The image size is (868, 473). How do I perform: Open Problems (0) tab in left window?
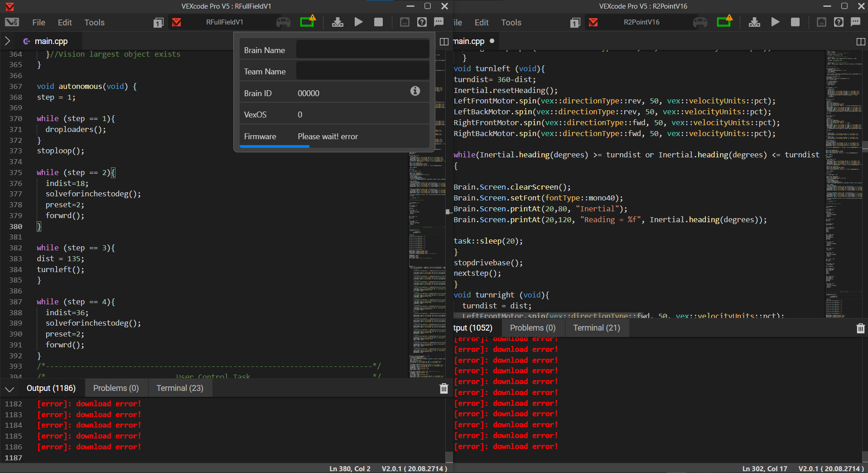click(x=116, y=388)
